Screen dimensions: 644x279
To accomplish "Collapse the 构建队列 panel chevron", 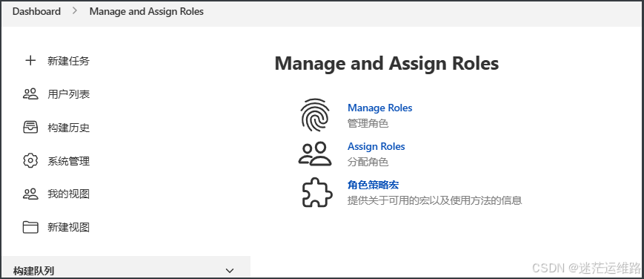I will click(x=230, y=271).
